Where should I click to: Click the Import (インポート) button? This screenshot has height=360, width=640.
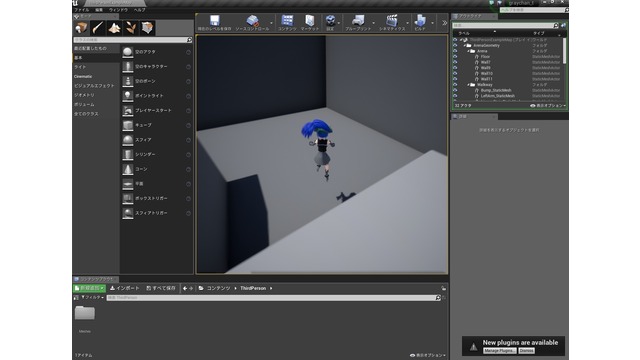point(125,288)
